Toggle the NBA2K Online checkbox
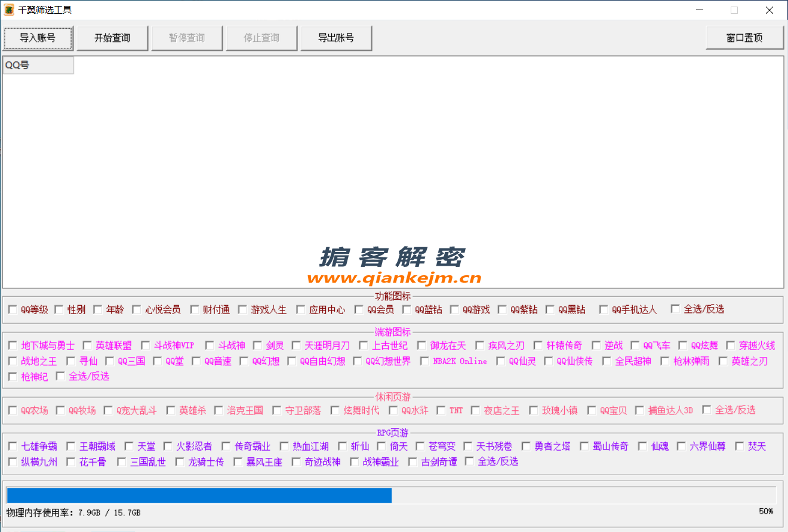This screenshot has width=788, height=532. (424, 361)
